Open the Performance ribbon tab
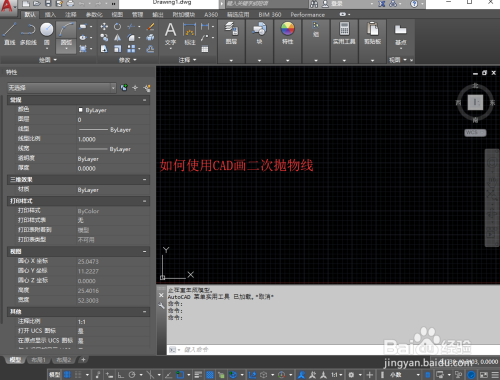The height and width of the screenshot is (380, 500). (307, 15)
